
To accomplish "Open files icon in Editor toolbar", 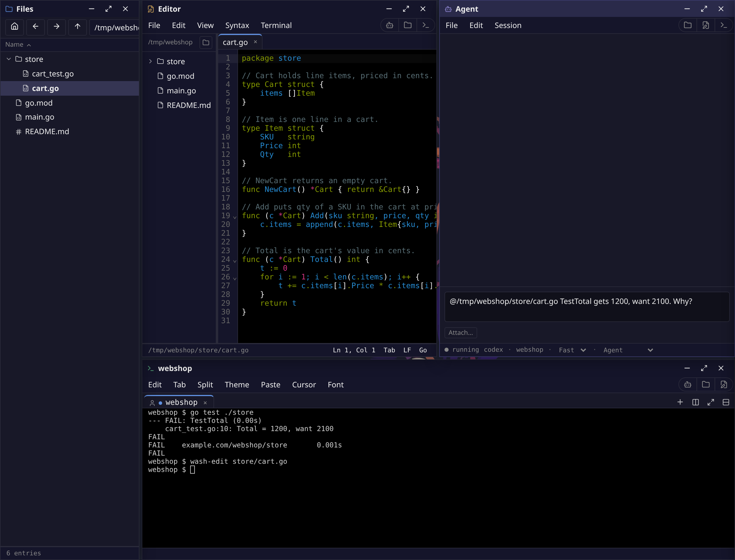I will point(408,25).
